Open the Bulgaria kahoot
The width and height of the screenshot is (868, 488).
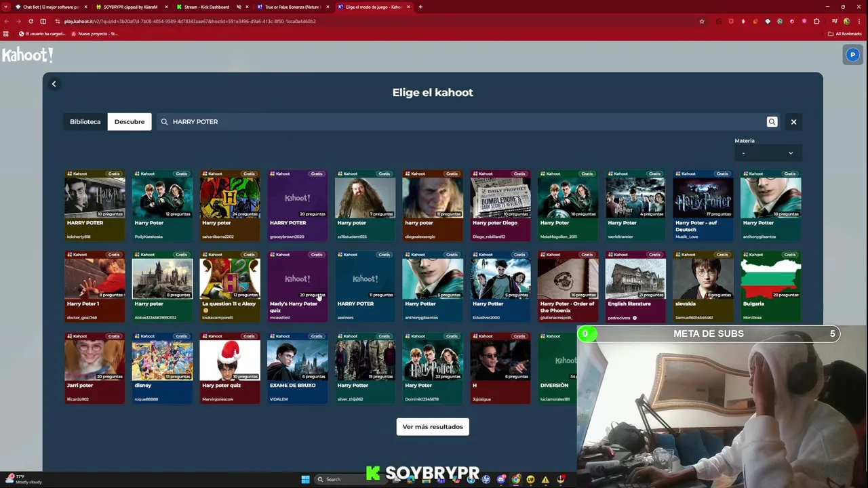tap(771, 287)
